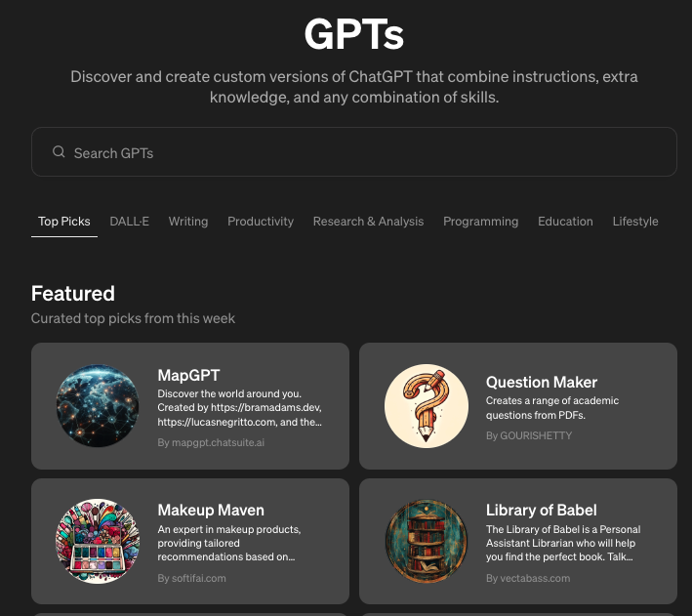Open the MapGPT title
Screen dimensions: 692x616
(x=188, y=375)
